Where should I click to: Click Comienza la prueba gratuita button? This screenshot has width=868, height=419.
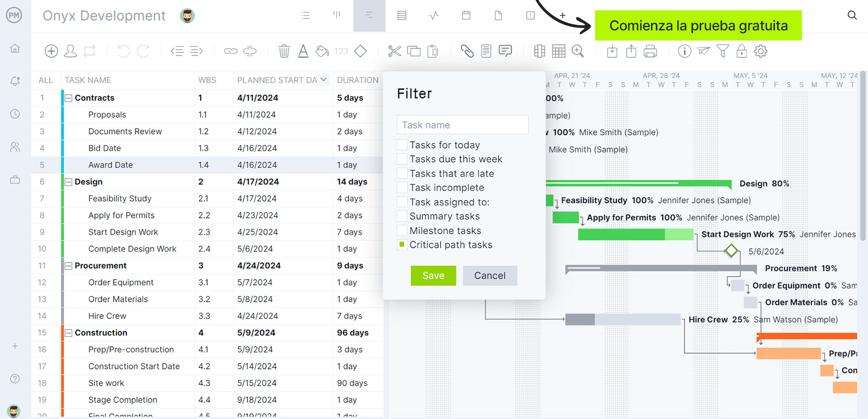[x=698, y=26]
